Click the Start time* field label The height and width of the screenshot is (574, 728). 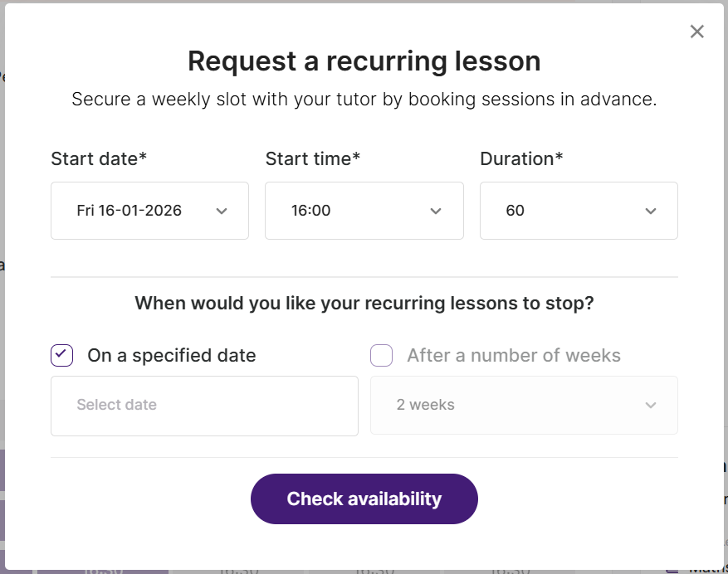(313, 158)
